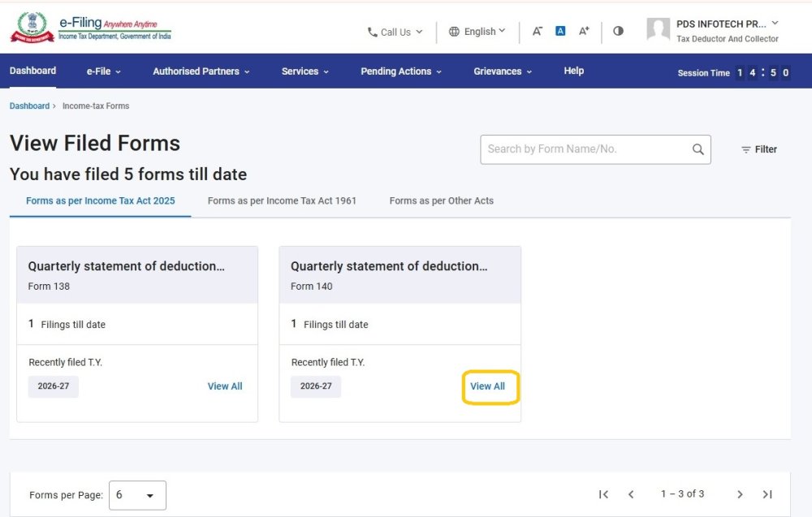Click the 'Income-tax Forms' breadcrumb text
Image resolution: width=812 pixels, height=517 pixels.
pyautogui.click(x=96, y=106)
